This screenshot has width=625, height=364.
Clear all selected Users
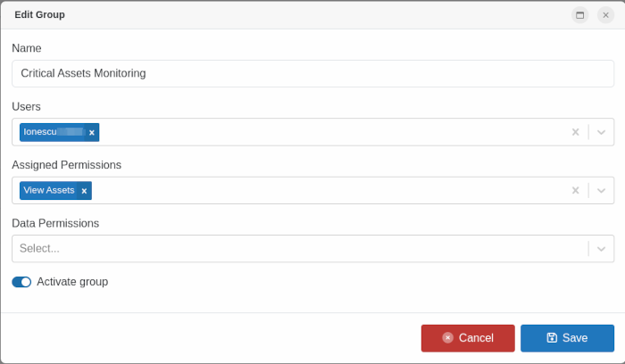(x=575, y=132)
